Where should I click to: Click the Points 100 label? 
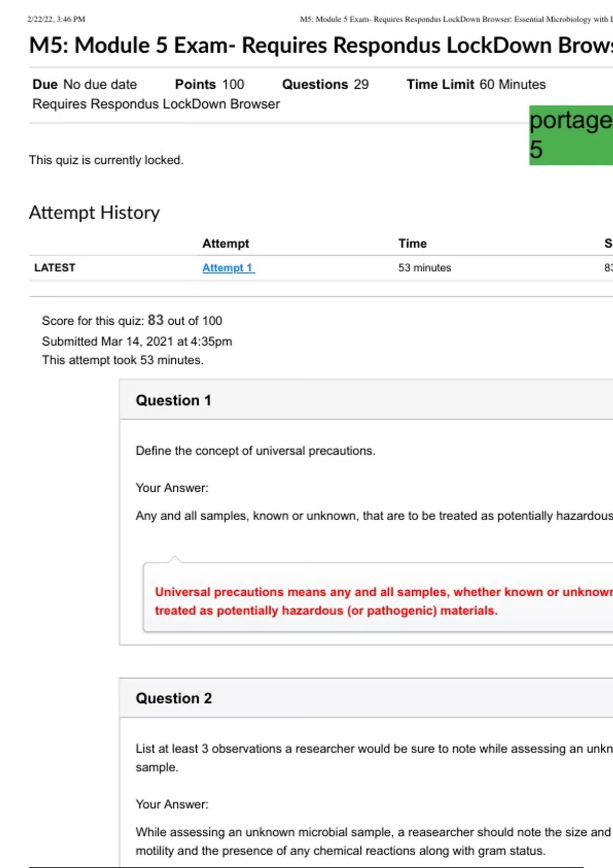[209, 84]
